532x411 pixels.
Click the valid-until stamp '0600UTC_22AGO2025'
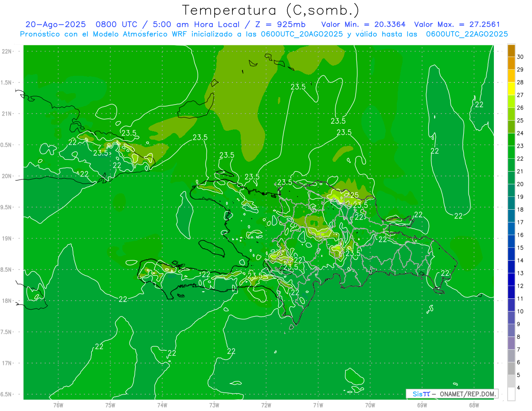point(467,34)
